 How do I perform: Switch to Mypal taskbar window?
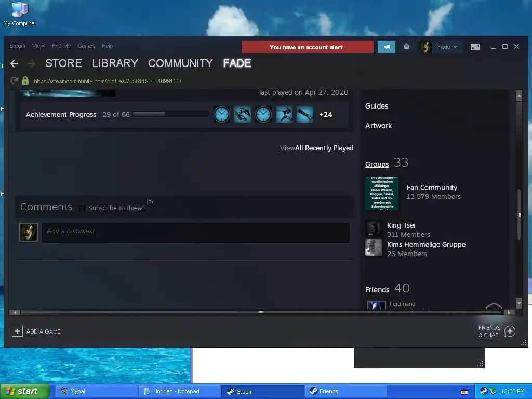[96, 391]
